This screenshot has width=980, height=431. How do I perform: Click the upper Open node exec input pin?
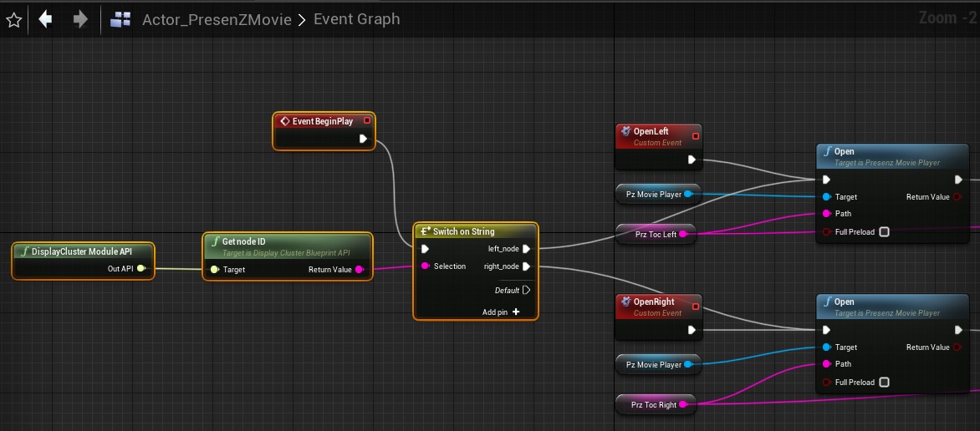pos(826,180)
